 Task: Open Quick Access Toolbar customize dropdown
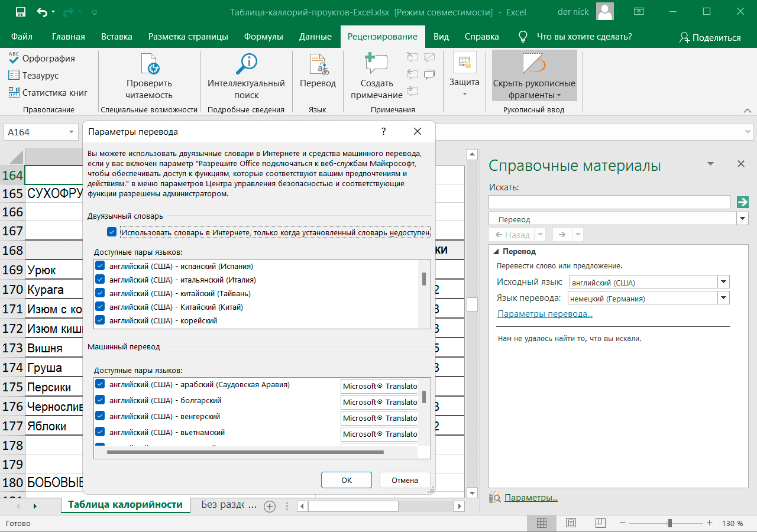pos(95,12)
